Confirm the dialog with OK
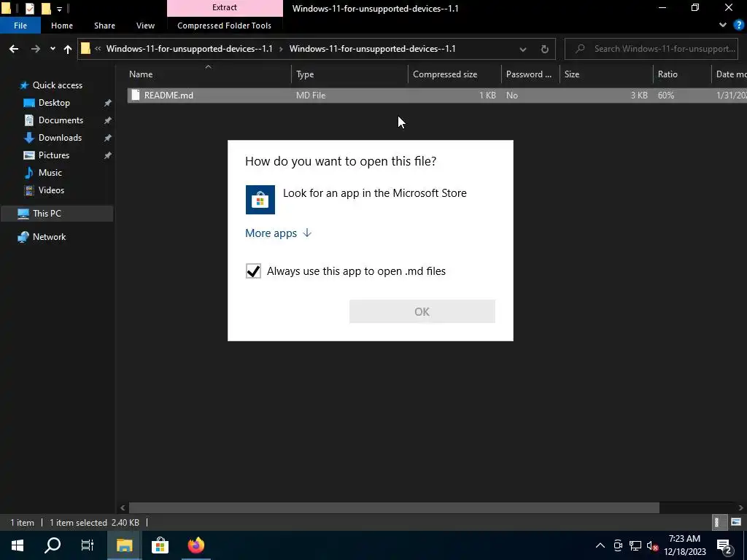 [422, 311]
